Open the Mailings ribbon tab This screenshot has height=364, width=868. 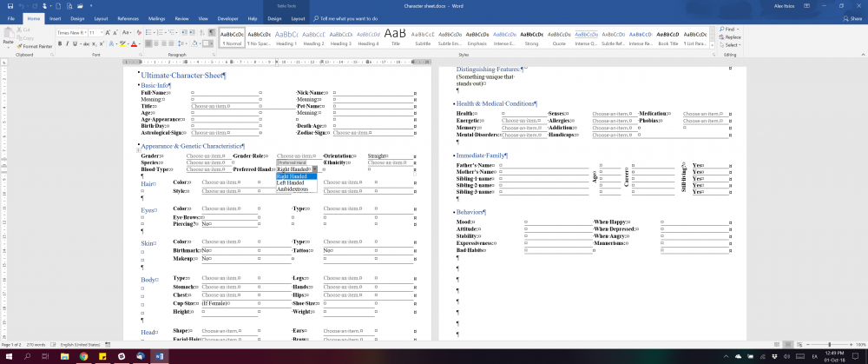(x=156, y=17)
